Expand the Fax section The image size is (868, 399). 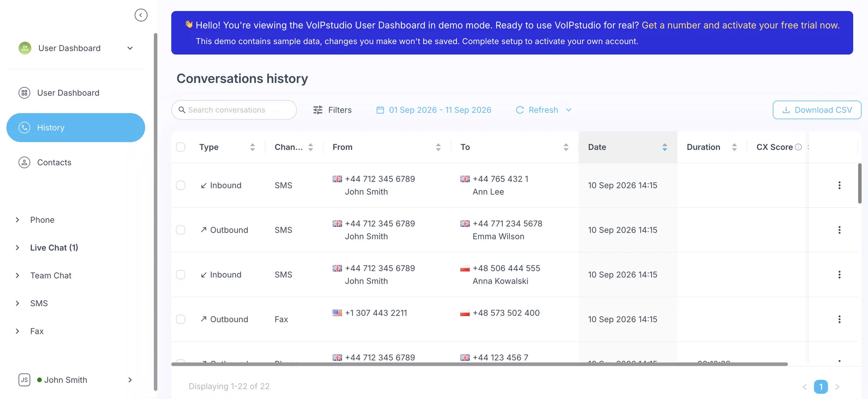coord(17,331)
